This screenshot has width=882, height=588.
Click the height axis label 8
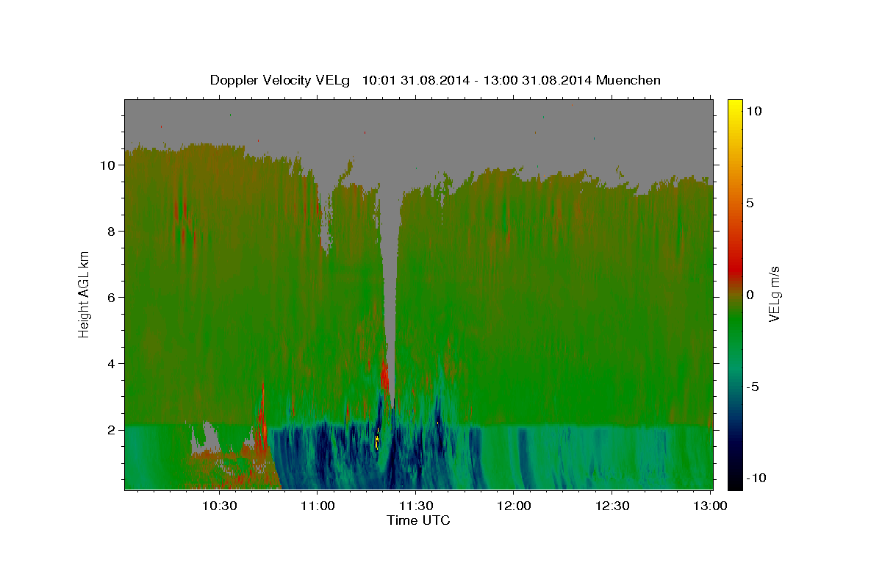(x=111, y=232)
